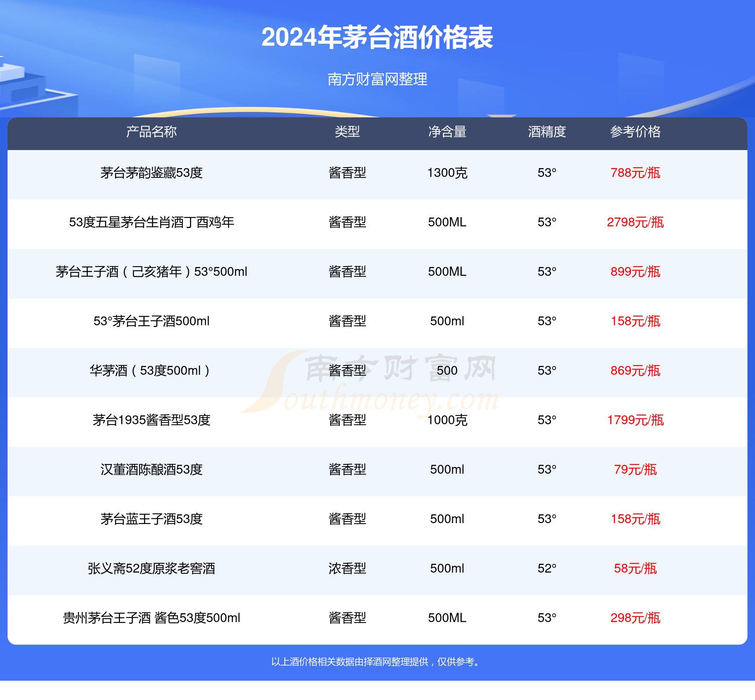The width and height of the screenshot is (755, 700).
Task: Click the 1799元/瓶 price
Action: [635, 420]
